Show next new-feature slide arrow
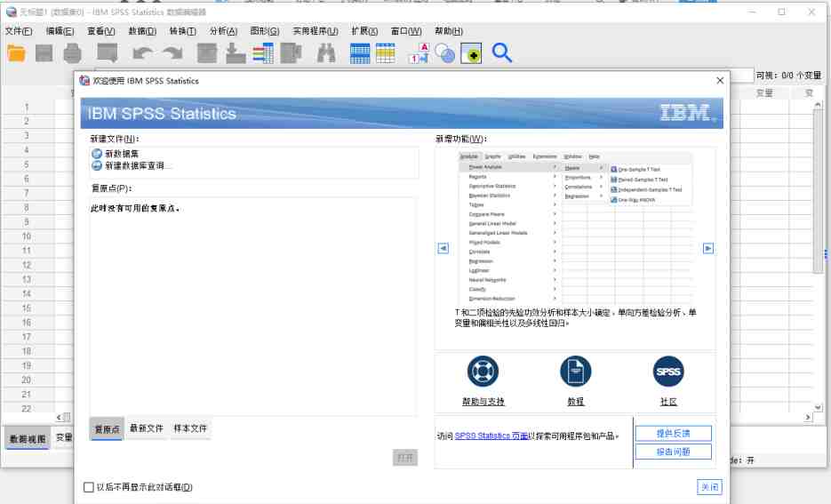 pos(708,248)
